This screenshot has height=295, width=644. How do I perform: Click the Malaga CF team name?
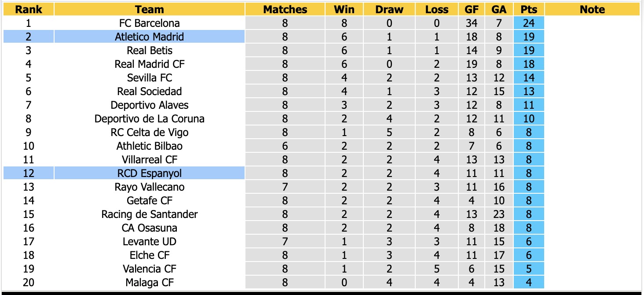point(150,282)
